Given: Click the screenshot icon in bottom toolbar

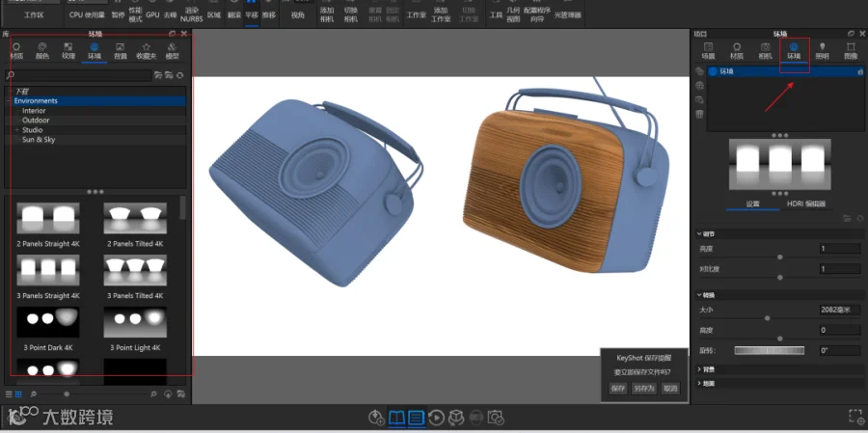Looking at the screenshot, I should point(496,418).
